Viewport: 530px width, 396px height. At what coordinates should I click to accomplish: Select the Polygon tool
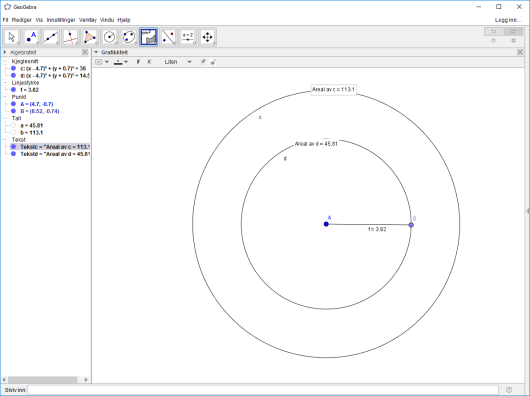tap(90, 37)
